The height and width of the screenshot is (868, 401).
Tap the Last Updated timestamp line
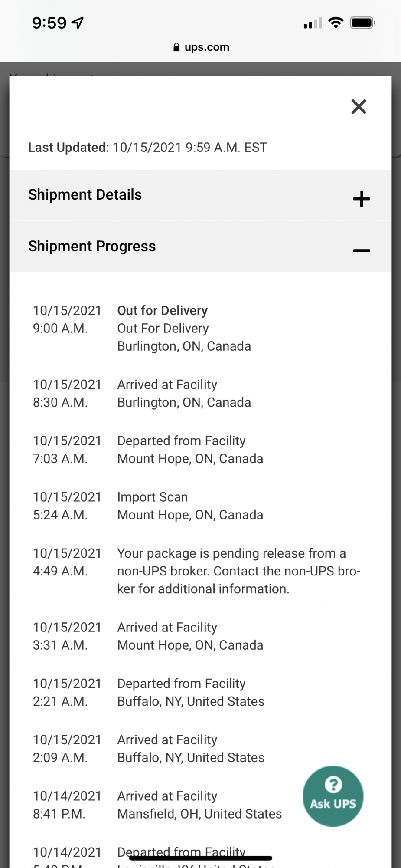click(147, 148)
